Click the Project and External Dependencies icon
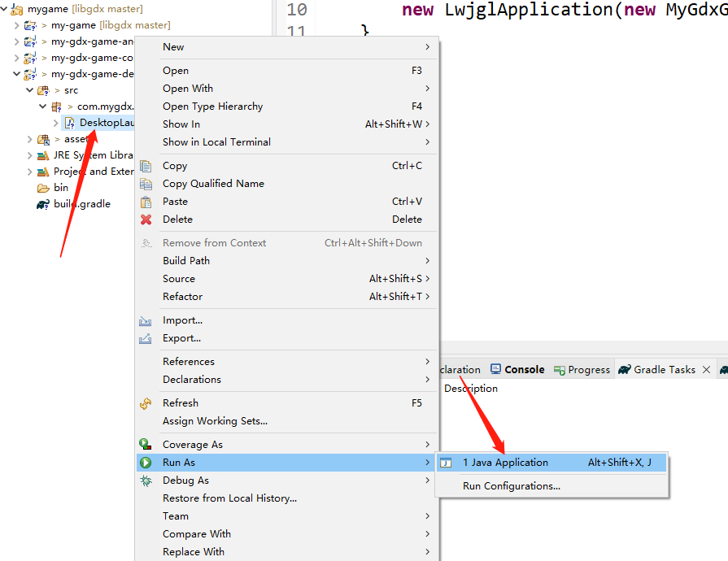Screen dimensions: 728x561 tap(43, 172)
